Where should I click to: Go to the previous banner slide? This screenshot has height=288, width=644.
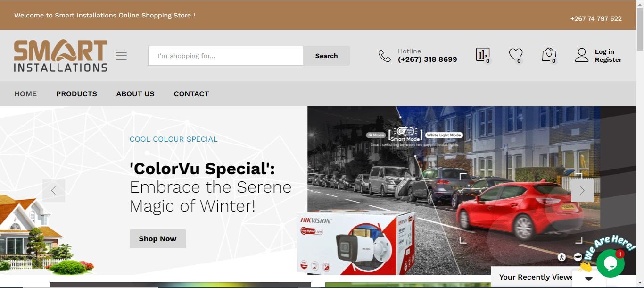coord(54,191)
